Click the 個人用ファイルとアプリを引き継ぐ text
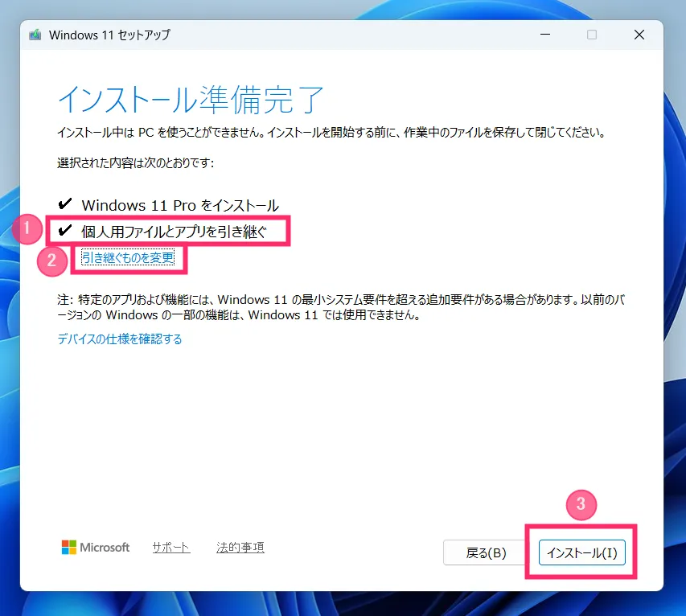686x616 pixels. pos(174,232)
